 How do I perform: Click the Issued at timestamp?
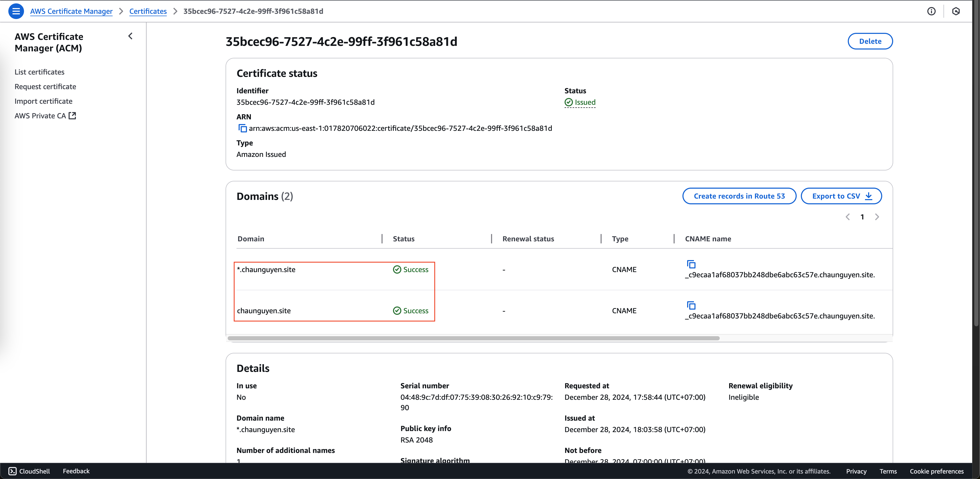634,429
